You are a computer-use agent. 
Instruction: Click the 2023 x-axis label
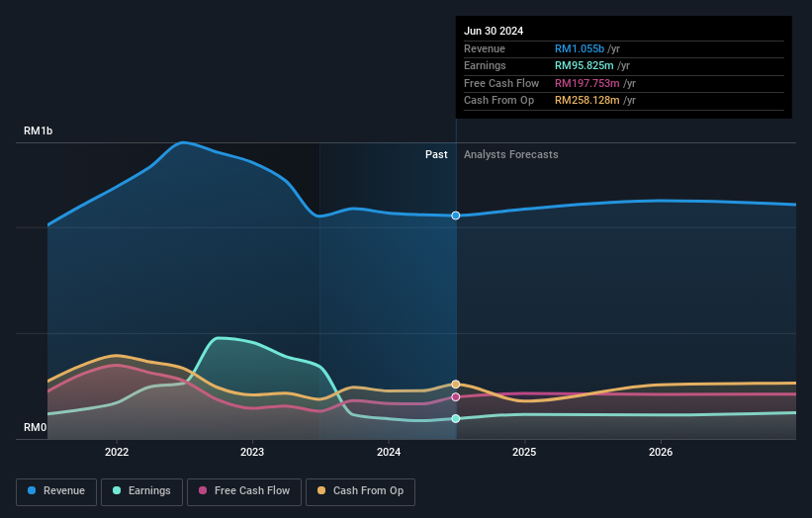coord(252,452)
